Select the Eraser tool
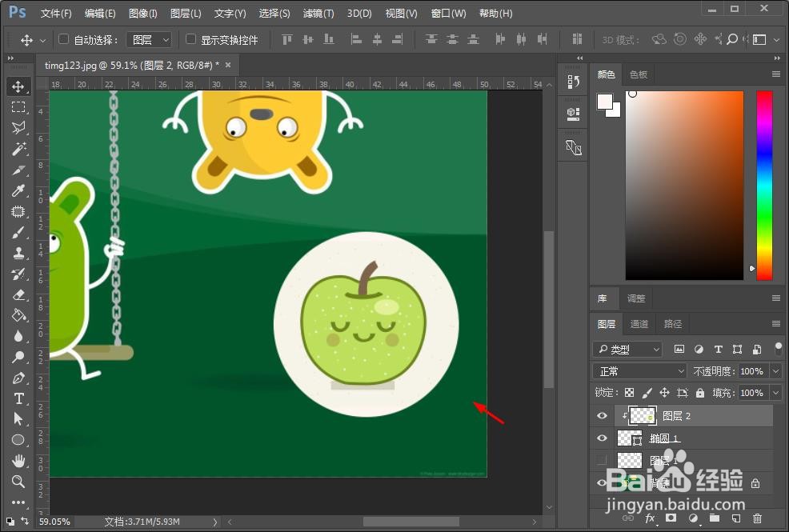The image size is (789, 532). (18, 294)
